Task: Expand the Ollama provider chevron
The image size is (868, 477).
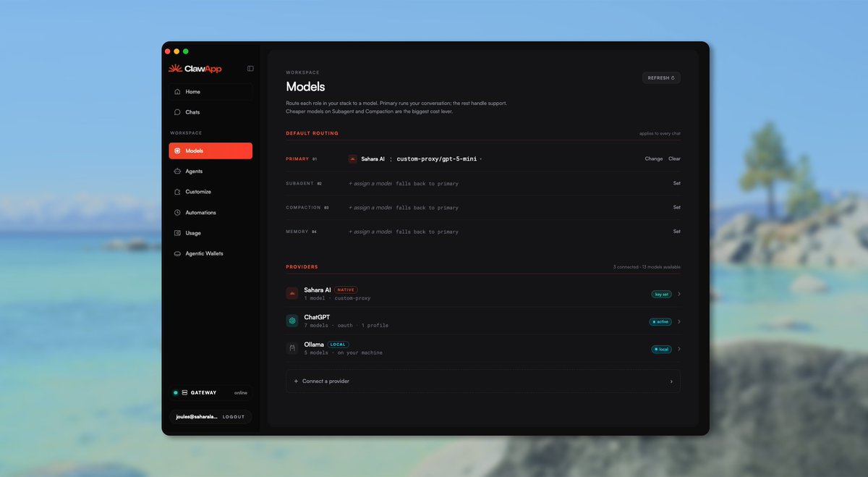Action: tap(678, 349)
